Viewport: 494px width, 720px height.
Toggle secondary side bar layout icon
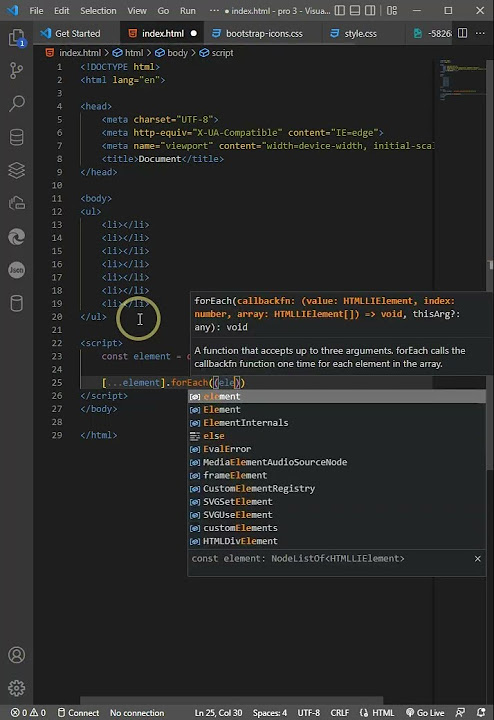(370, 10)
